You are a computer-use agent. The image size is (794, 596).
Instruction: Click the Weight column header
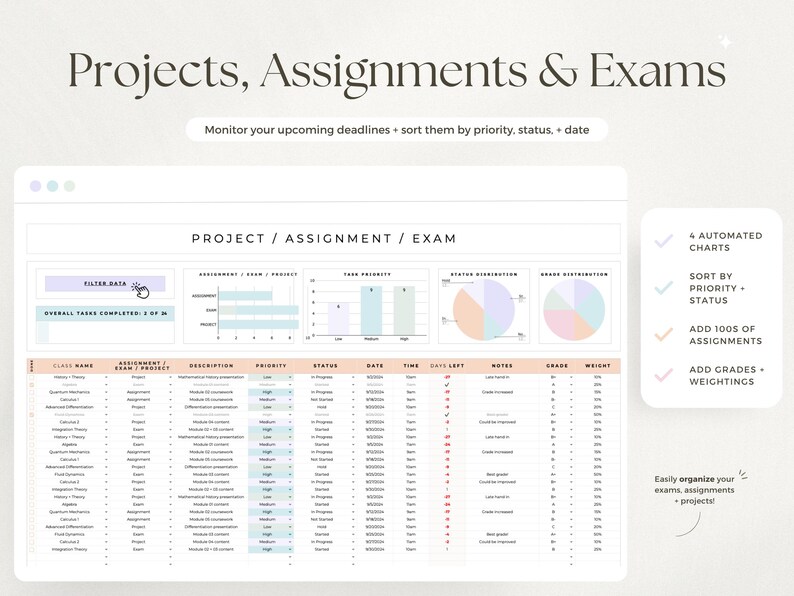coord(598,366)
